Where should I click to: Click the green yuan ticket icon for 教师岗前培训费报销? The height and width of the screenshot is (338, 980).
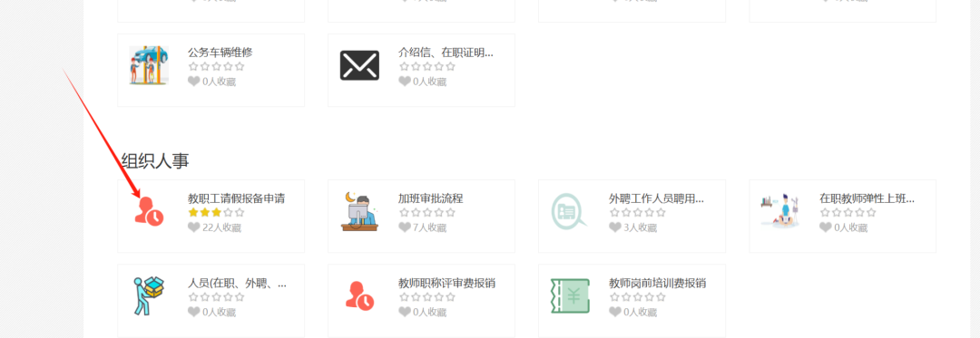(570, 295)
